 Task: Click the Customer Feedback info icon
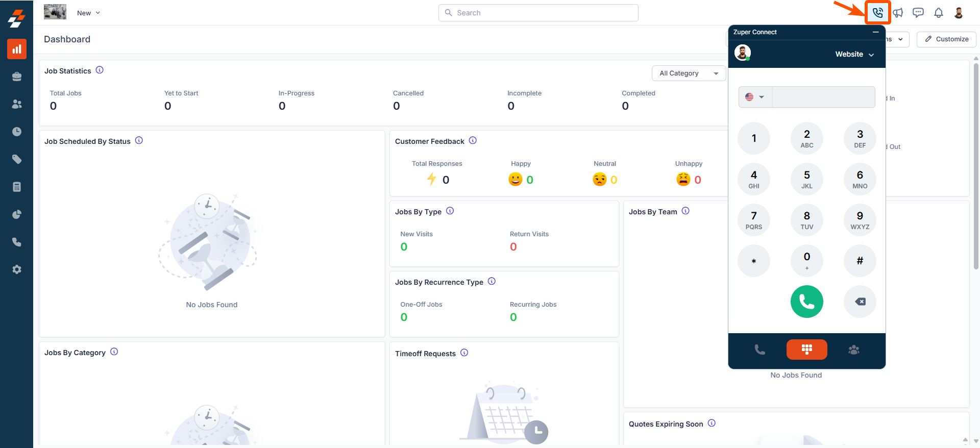pos(473,140)
